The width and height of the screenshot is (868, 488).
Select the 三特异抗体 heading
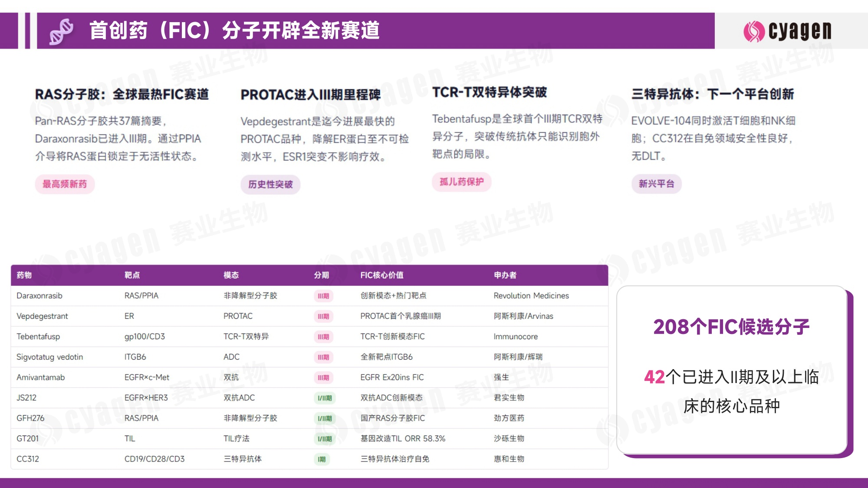[x=713, y=94]
